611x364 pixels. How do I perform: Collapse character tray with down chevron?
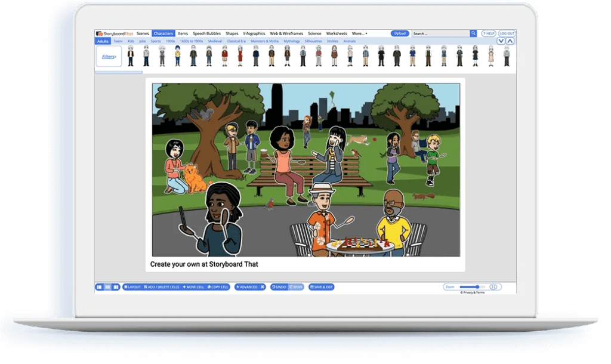coord(501,41)
